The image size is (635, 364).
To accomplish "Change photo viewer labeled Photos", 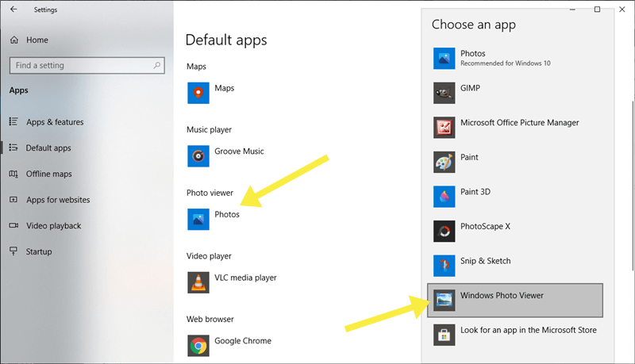I will click(x=227, y=214).
